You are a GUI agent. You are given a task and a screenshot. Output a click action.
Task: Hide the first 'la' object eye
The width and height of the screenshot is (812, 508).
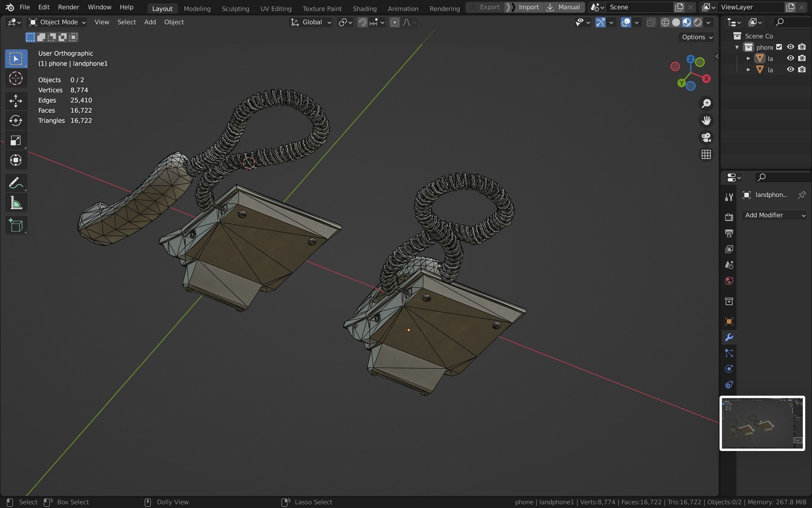[x=791, y=58]
